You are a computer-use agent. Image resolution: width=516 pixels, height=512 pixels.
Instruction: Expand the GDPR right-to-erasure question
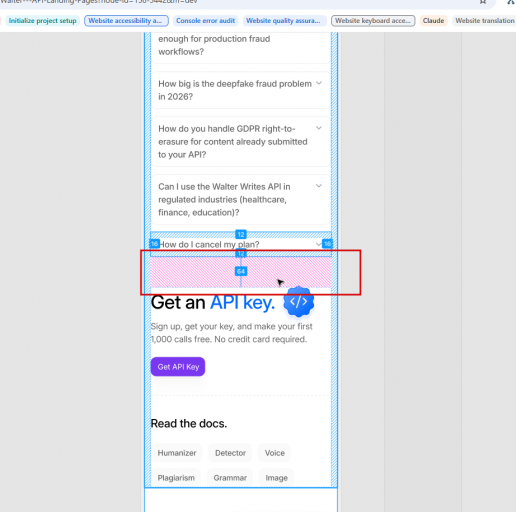point(241,141)
